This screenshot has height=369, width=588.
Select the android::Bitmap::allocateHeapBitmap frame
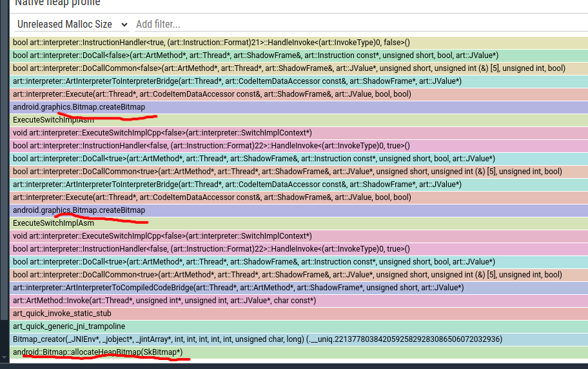click(299, 352)
